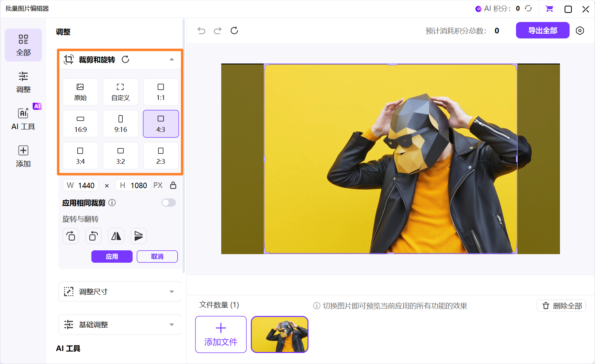Switch to the 调整 sidebar tab
Image resolution: width=595 pixels, height=364 pixels.
click(23, 82)
